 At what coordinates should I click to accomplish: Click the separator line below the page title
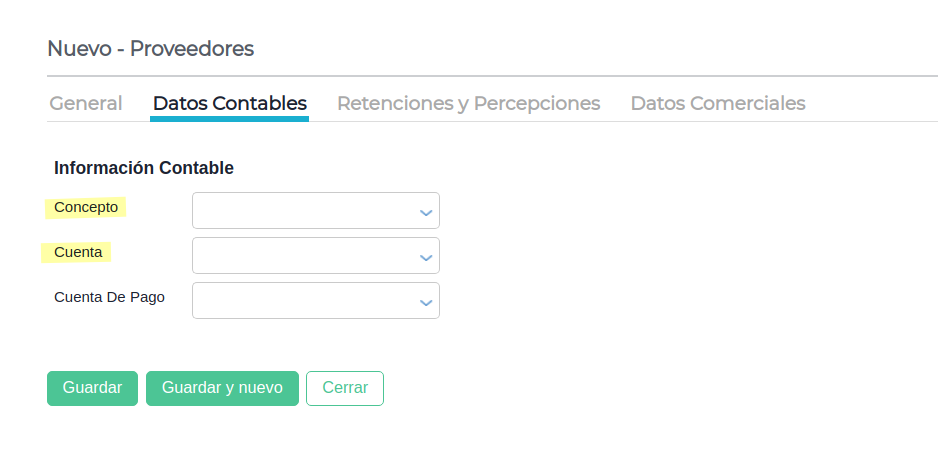point(492,76)
